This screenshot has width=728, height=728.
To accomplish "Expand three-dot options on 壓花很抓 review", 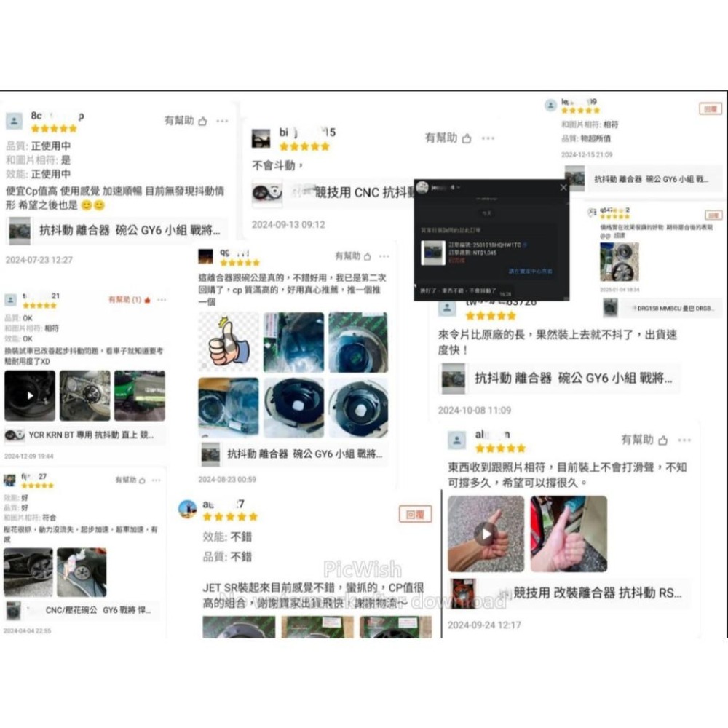I will pos(156,480).
